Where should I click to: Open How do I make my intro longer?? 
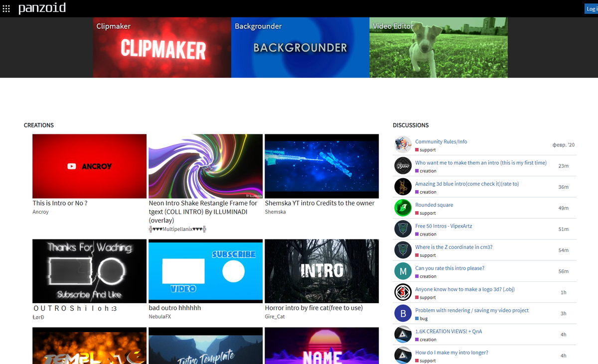tap(451, 353)
